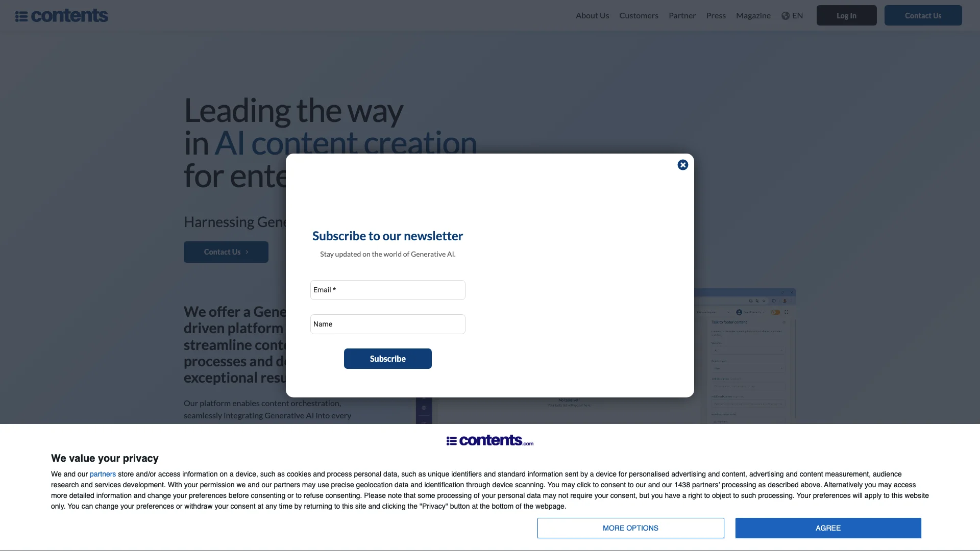The image size is (980, 551).
Task: Click the contents.com hamburger menu icon
Action: tap(21, 15)
